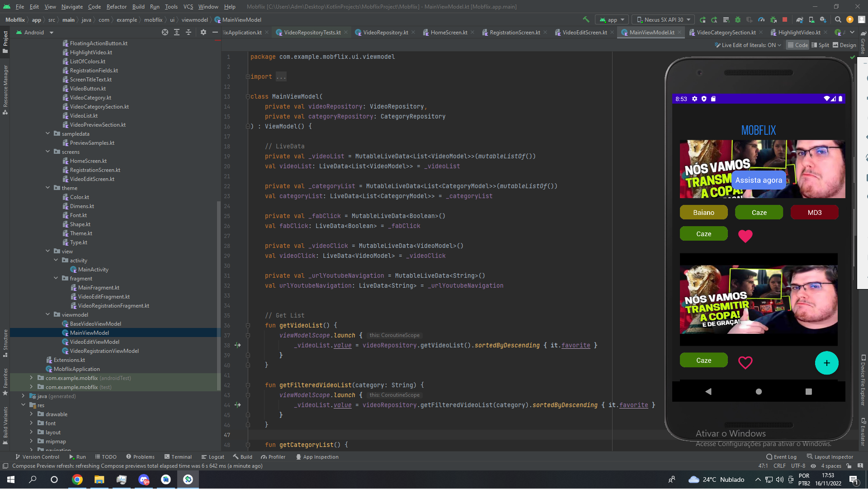
Task: Open the SDK Manager icon
Action: (x=823, y=20)
